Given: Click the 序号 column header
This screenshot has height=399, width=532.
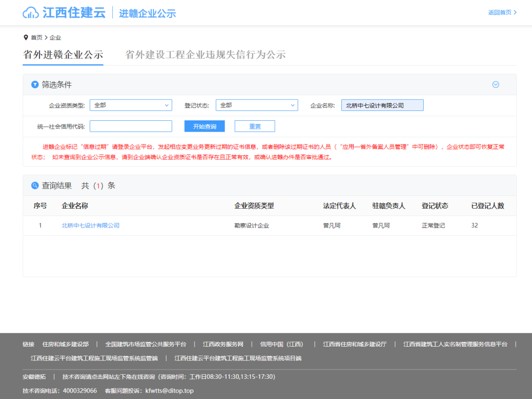Looking at the screenshot, I should pos(40,206).
